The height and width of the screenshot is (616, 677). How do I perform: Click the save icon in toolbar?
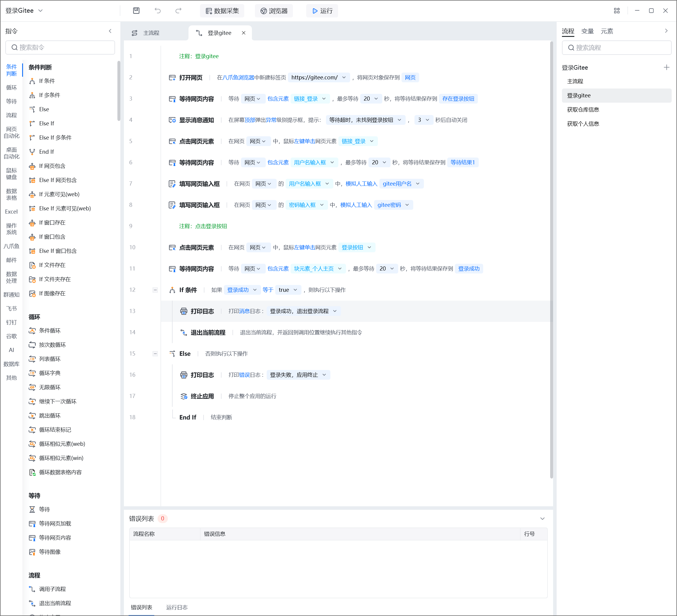[136, 11]
